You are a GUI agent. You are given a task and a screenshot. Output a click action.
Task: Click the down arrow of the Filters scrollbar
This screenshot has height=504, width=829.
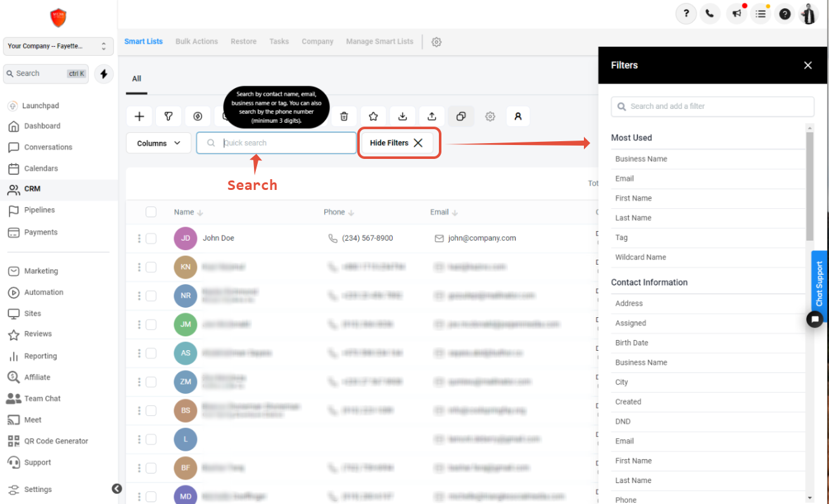pyautogui.click(x=809, y=498)
